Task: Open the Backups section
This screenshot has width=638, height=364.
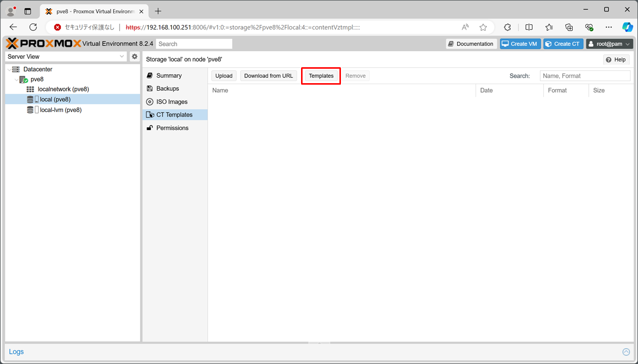Action: click(167, 89)
